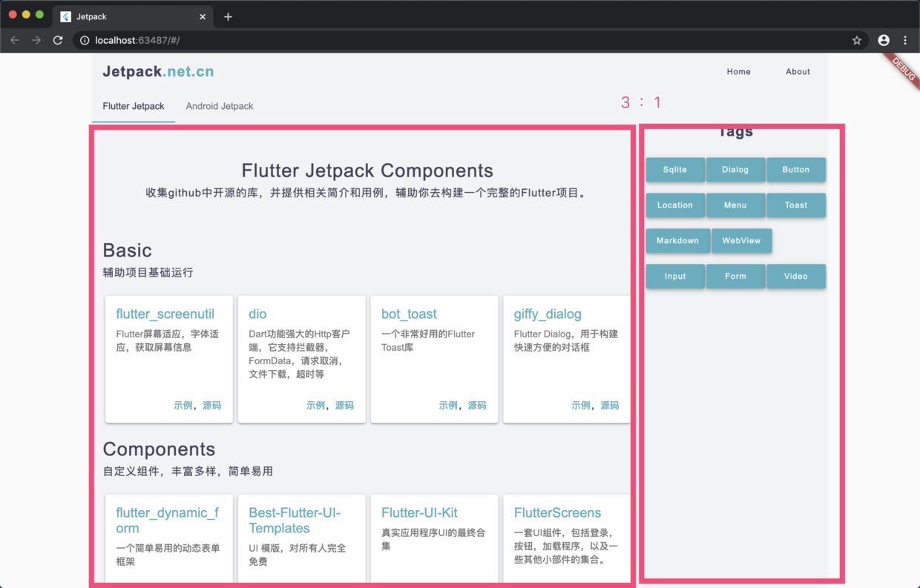The width and height of the screenshot is (920, 588).
Task: Click the 辅助项目基础运行 subtitle
Action: click(x=148, y=273)
